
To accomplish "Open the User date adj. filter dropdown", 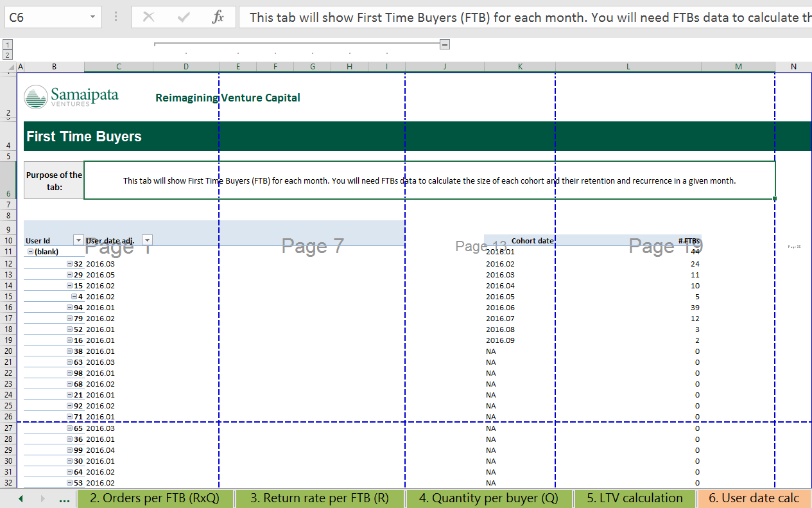I will pyautogui.click(x=146, y=240).
